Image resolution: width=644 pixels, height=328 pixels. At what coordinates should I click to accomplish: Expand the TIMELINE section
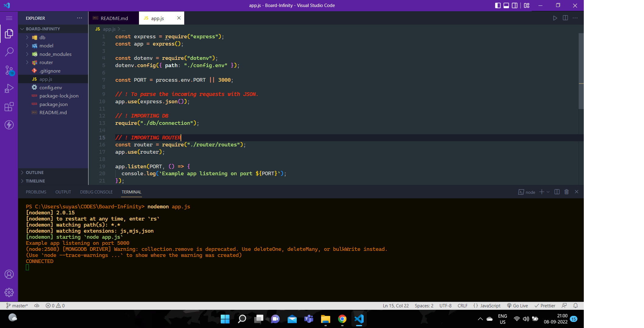click(53, 181)
